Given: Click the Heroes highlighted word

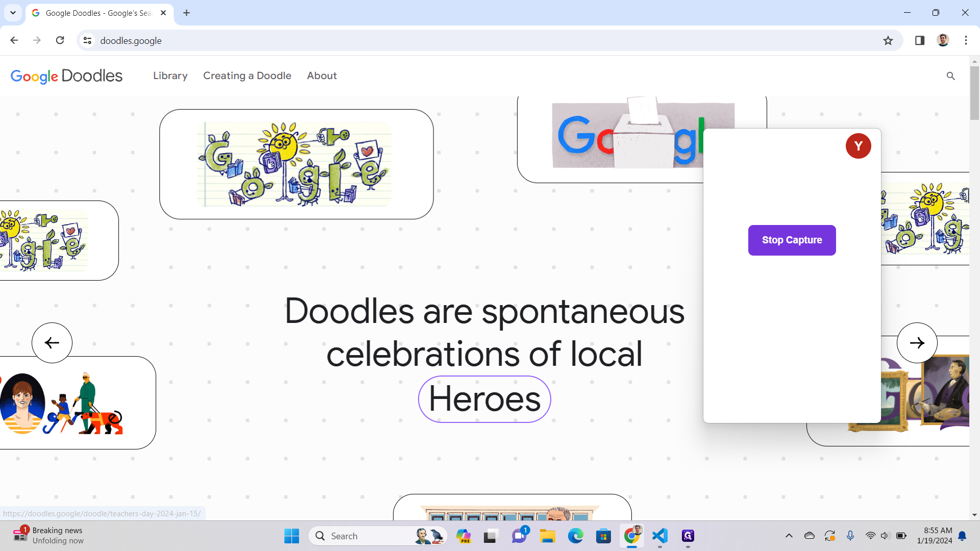Looking at the screenshot, I should tap(484, 399).
